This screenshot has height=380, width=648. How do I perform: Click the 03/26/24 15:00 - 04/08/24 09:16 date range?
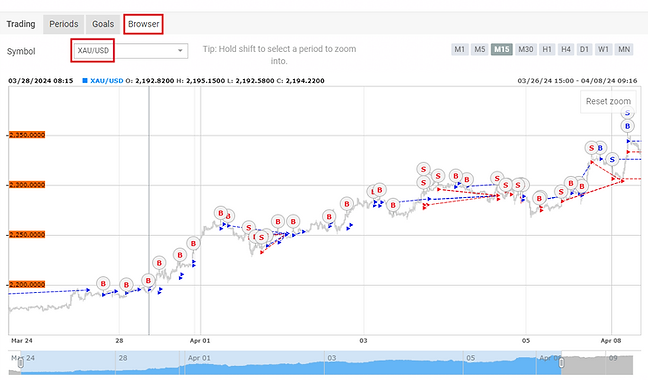point(577,81)
